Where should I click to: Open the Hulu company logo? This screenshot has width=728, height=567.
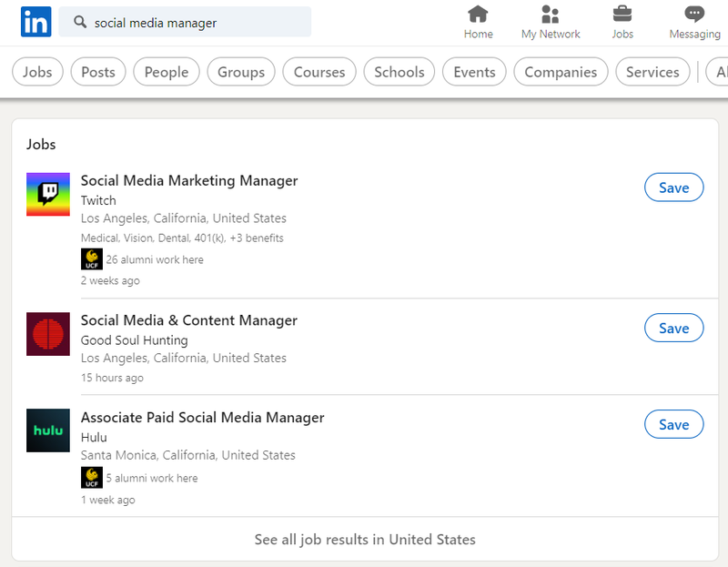(48, 430)
